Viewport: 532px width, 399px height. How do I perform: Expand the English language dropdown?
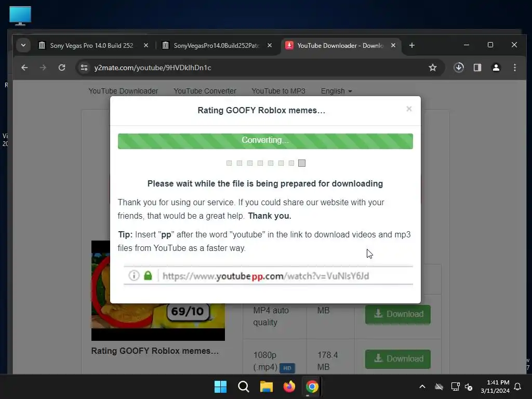(x=336, y=91)
